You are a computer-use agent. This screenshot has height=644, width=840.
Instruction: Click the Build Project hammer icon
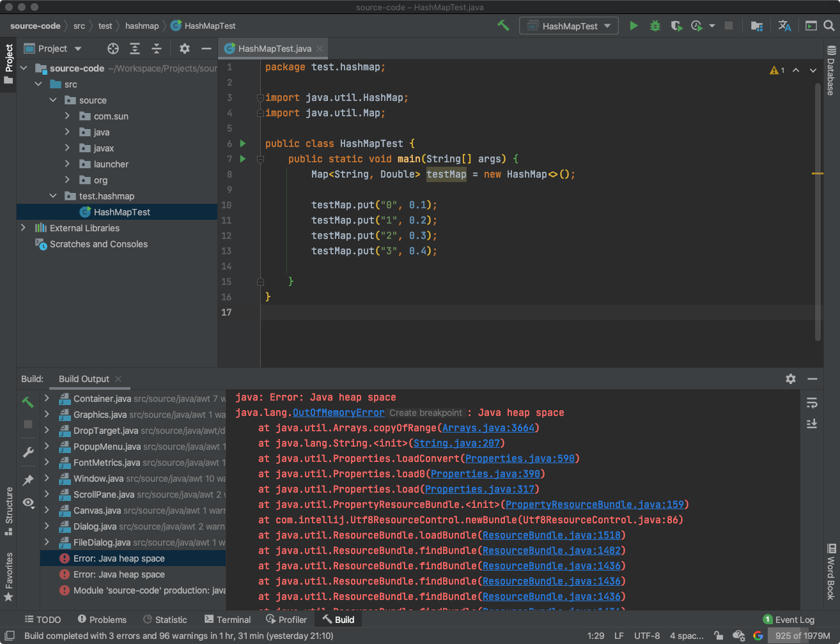tap(503, 26)
